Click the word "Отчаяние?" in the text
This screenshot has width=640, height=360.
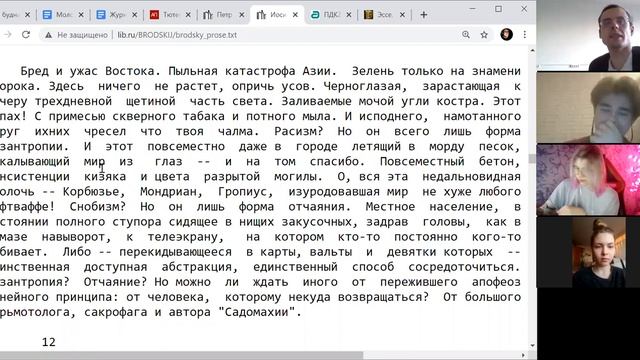[115, 282]
